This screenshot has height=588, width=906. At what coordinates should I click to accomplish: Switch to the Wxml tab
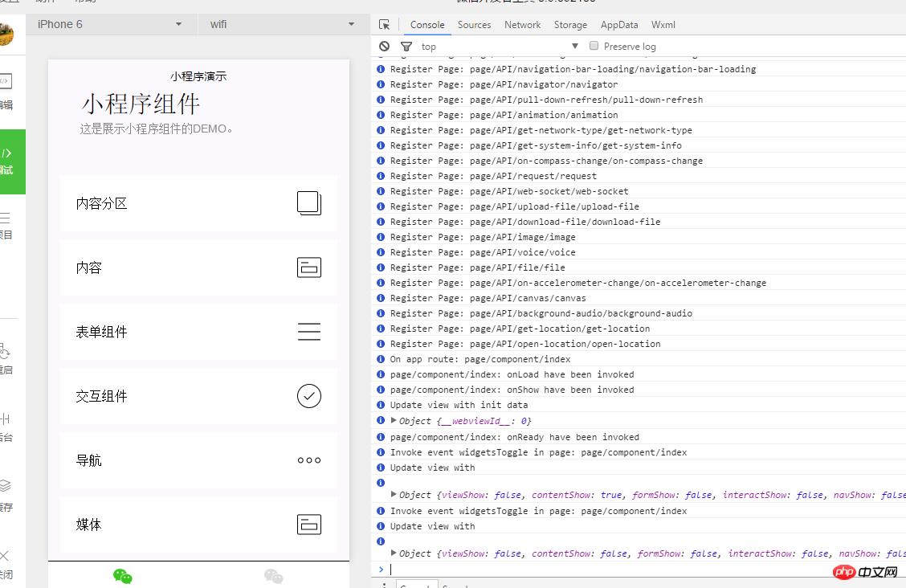[663, 24]
